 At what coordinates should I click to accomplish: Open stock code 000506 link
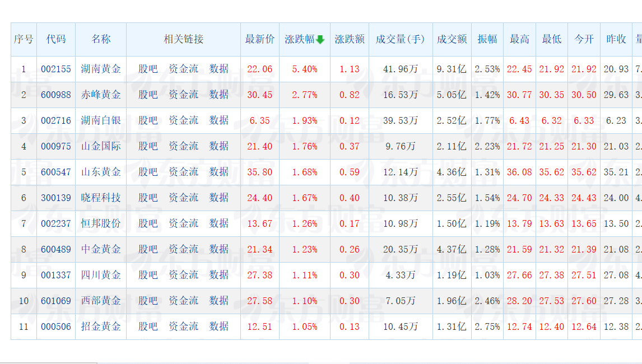[x=55, y=327]
